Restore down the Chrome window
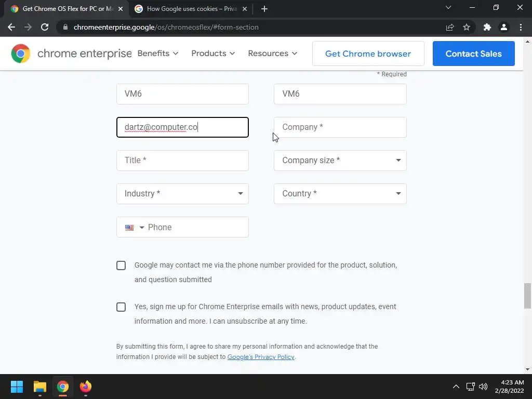 point(496,7)
